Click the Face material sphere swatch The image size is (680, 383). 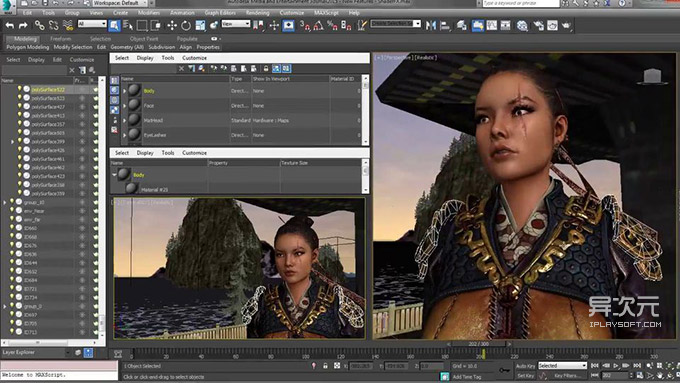pyautogui.click(x=134, y=105)
